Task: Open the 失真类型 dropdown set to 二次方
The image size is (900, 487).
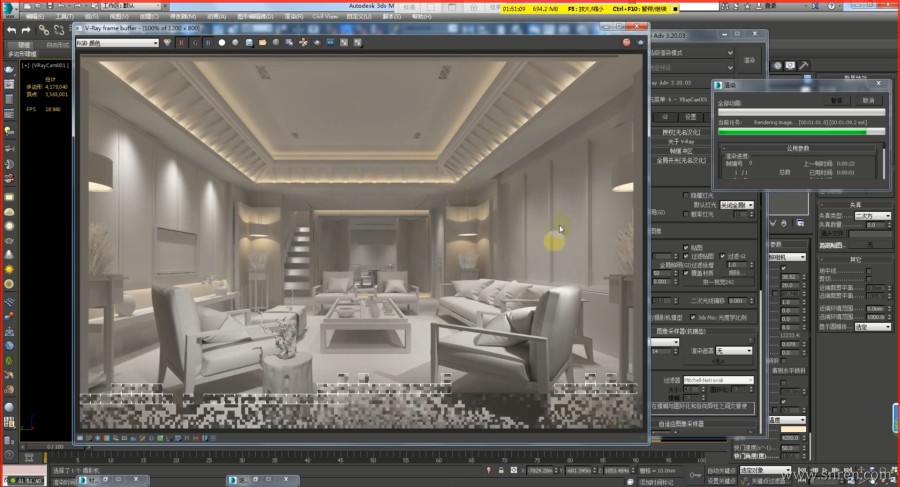Action: (x=872, y=216)
